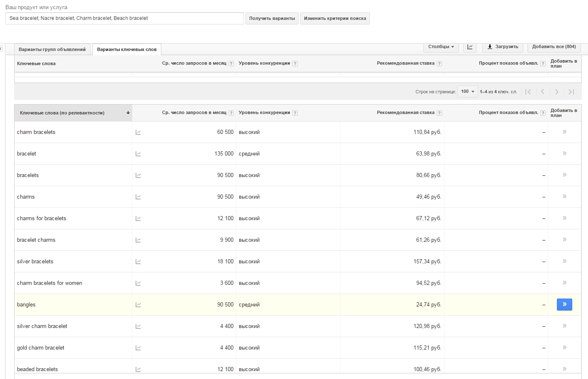Jump to last page of keywords
The image size is (588, 379).
pyautogui.click(x=571, y=92)
